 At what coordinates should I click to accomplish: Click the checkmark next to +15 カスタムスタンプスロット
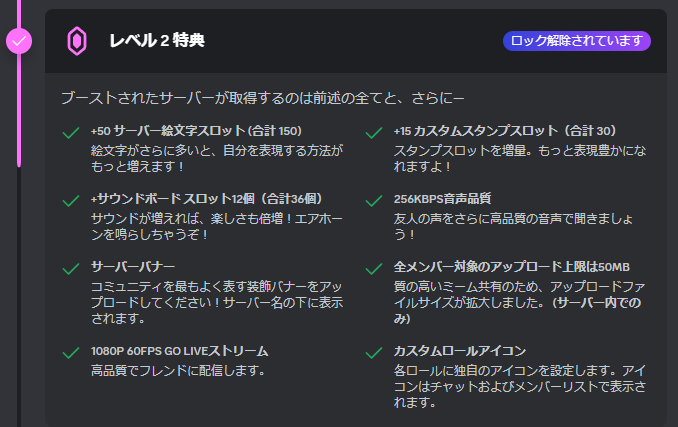[x=374, y=133]
